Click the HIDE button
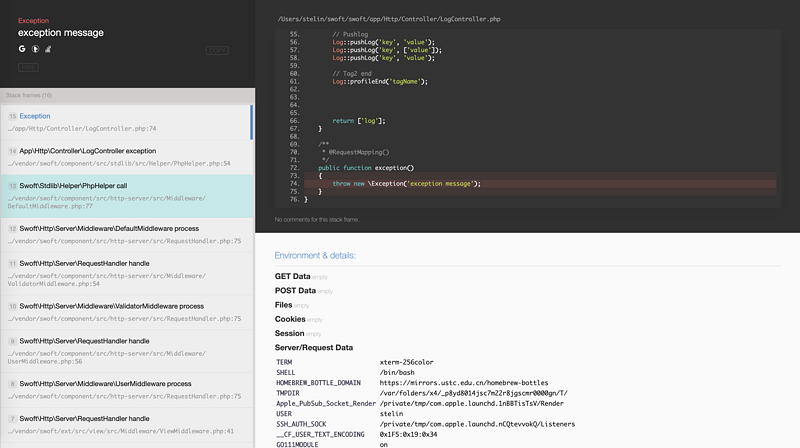 [x=29, y=67]
